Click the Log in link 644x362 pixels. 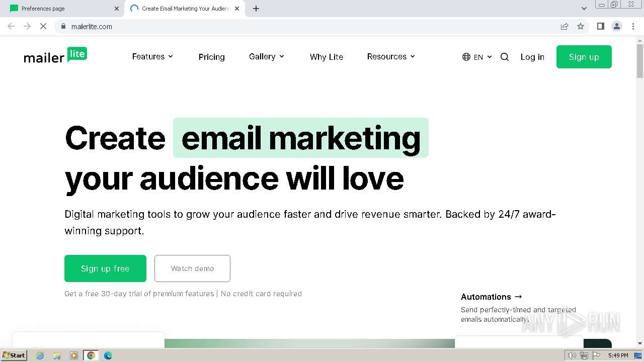(x=532, y=57)
